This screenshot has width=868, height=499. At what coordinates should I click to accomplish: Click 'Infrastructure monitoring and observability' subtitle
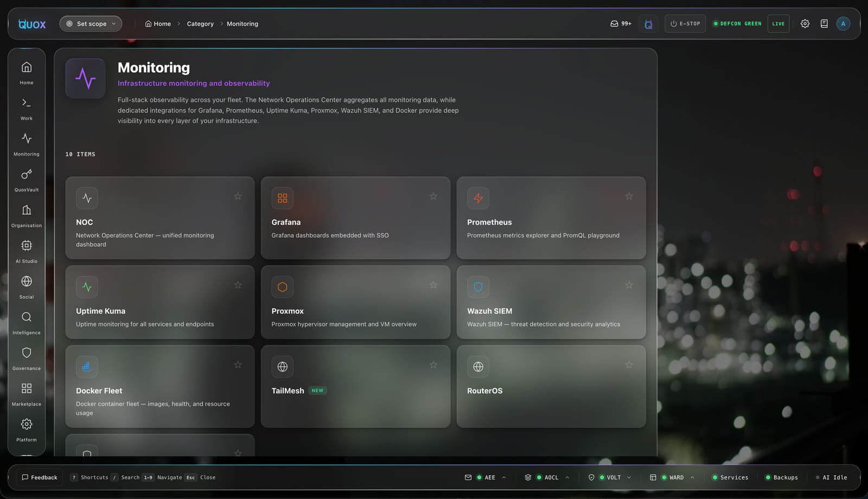[194, 84]
